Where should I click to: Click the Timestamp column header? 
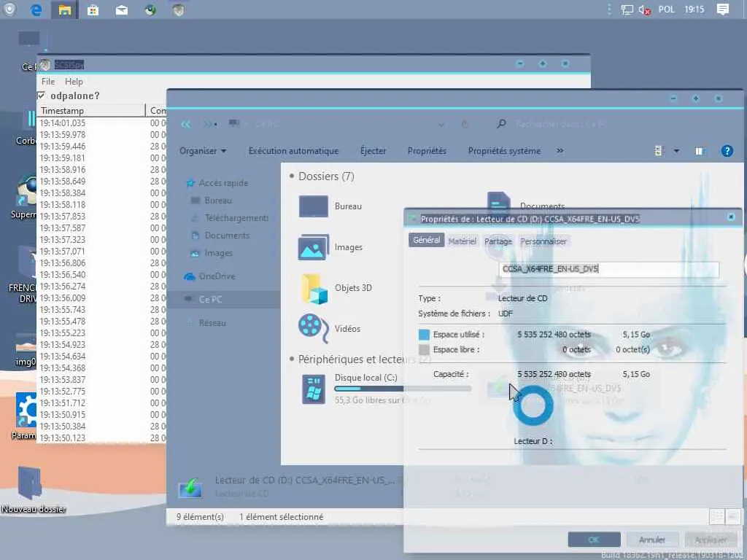pos(91,111)
